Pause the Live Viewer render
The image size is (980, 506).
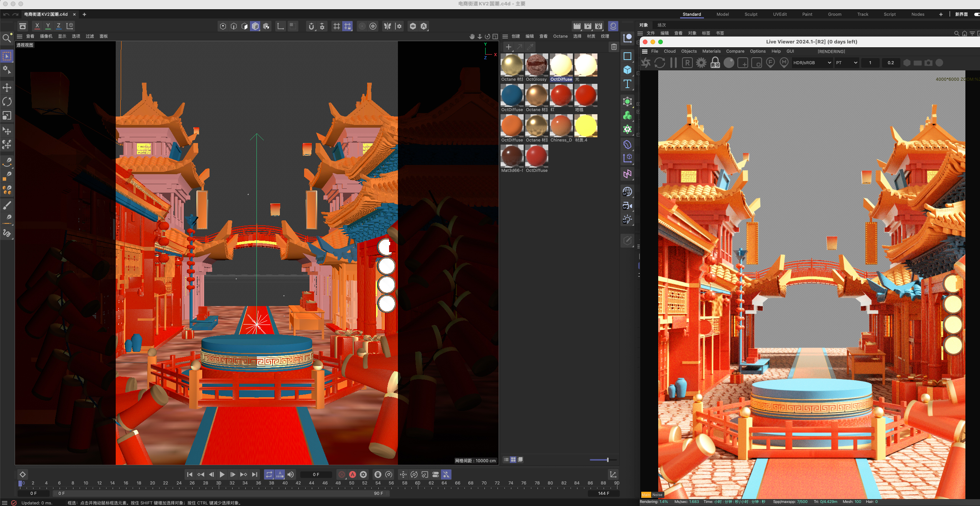[673, 63]
